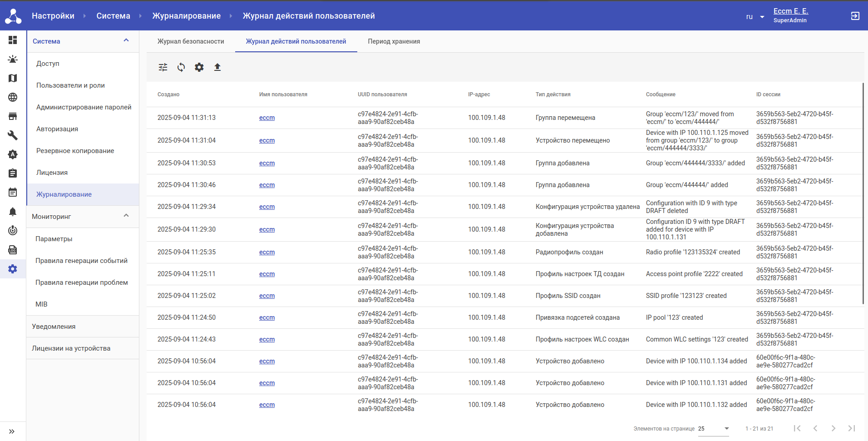Open the ru language dropdown
The width and height of the screenshot is (868, 441).
click(755, 17)
